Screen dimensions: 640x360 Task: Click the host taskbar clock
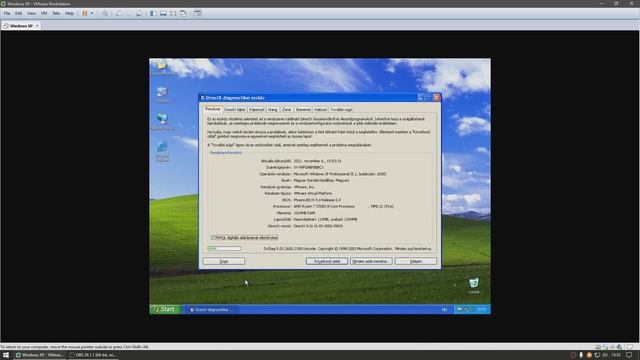tap(616, 355)
